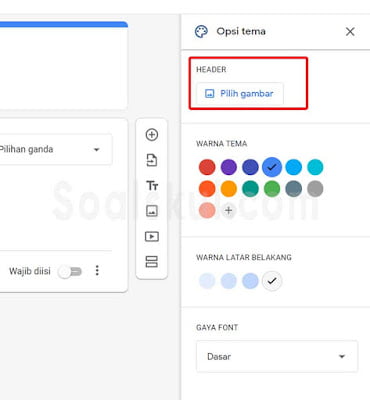
Task: Select the amber orange theme color
Action: [x=229, y=189]
